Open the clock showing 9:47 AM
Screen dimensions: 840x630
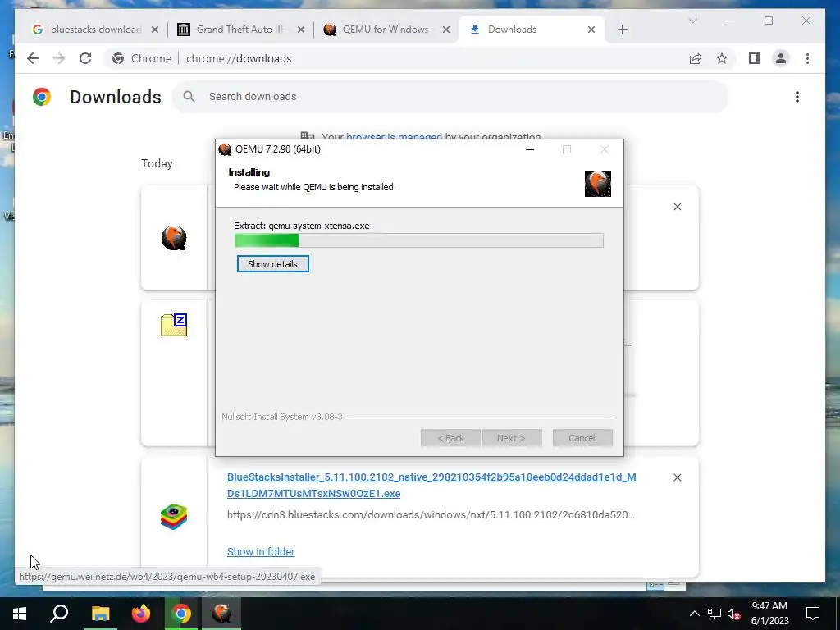coord(769,614)
